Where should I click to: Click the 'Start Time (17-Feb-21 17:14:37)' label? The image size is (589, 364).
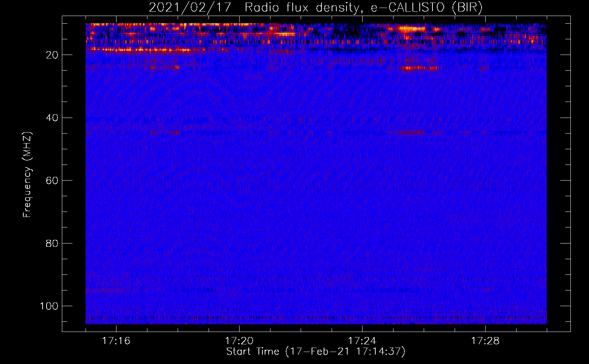click(316, 352)
